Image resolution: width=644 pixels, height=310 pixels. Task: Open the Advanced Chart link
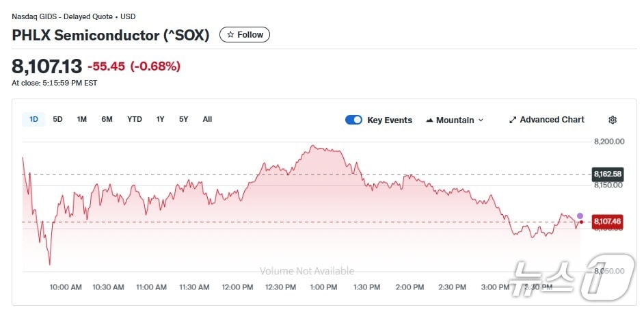pyautogui.click(x=552, y=120)
